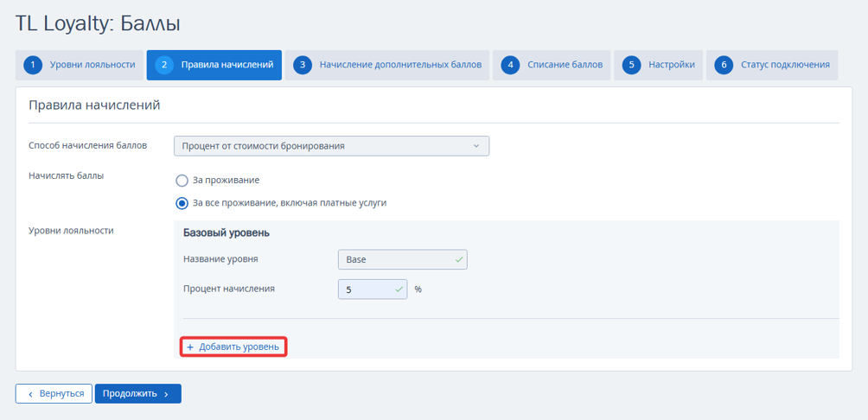Click plus icon beside Добавить уровень
Image resolution: width=868 pixels, height=420 pixels.
[x=190, y=347]
